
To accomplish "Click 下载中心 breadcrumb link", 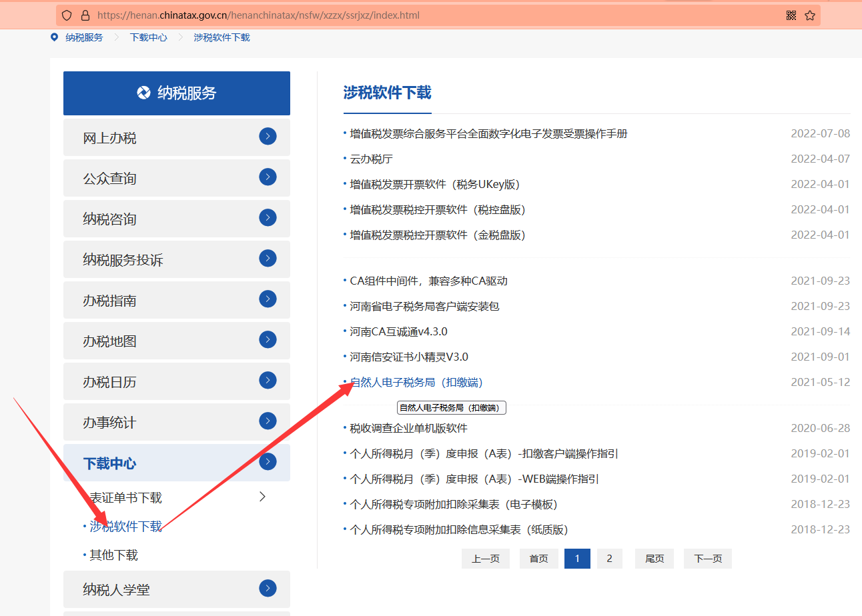I will 148,37.
